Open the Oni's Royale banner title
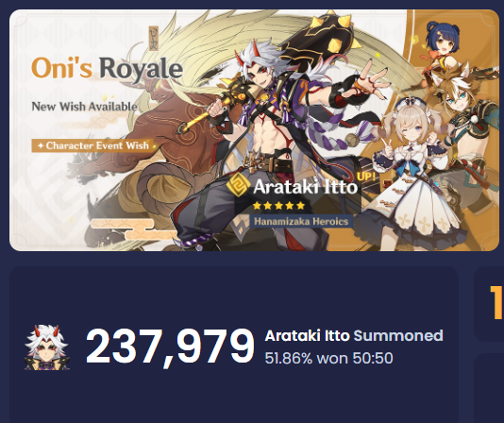This screenshot has width=504, height=423. 107,69
